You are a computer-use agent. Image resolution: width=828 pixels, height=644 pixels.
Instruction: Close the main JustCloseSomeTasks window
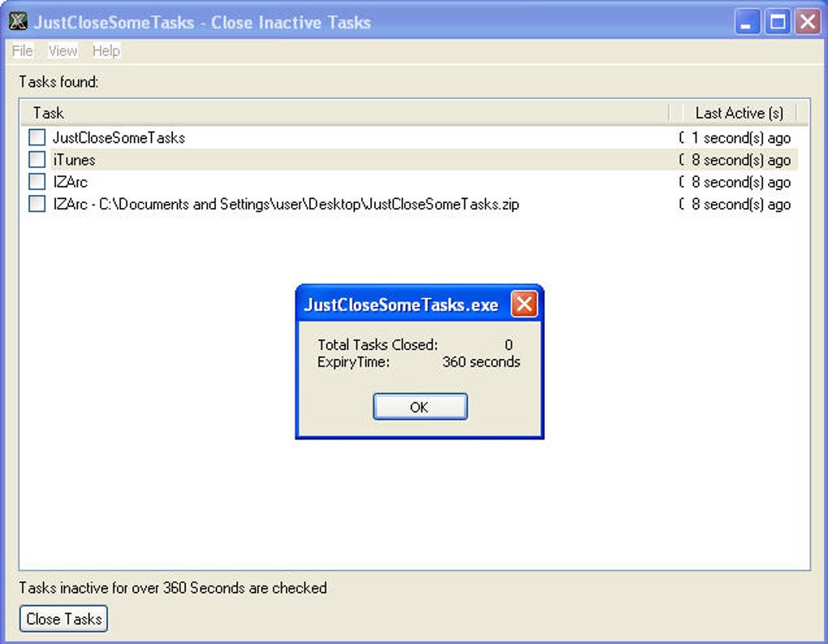coord(808,22)
